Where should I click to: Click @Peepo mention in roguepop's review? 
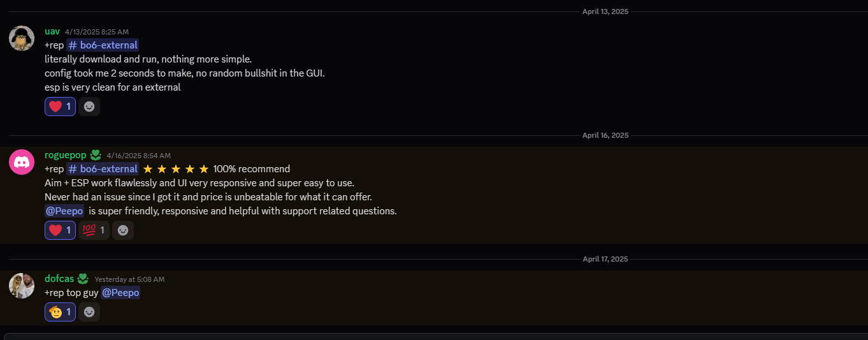64,211
